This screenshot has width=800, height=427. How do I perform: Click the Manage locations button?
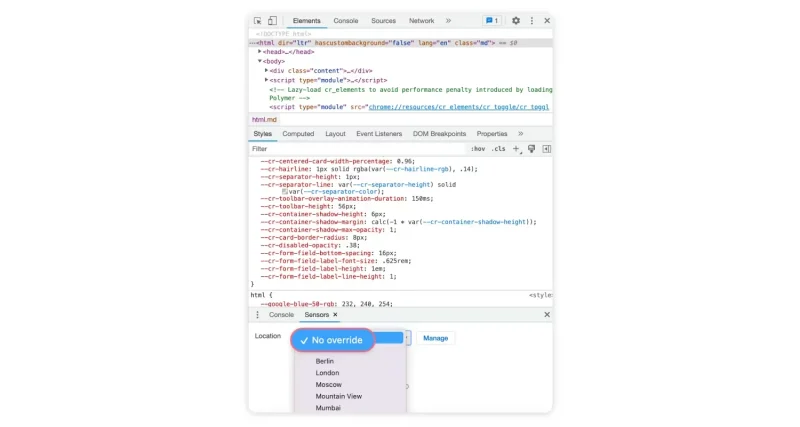pyautogui.click(x=435, y=338)
